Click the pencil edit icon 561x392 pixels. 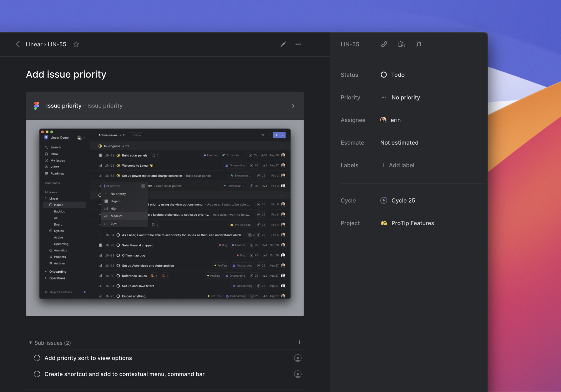click(x=283, y=44)
